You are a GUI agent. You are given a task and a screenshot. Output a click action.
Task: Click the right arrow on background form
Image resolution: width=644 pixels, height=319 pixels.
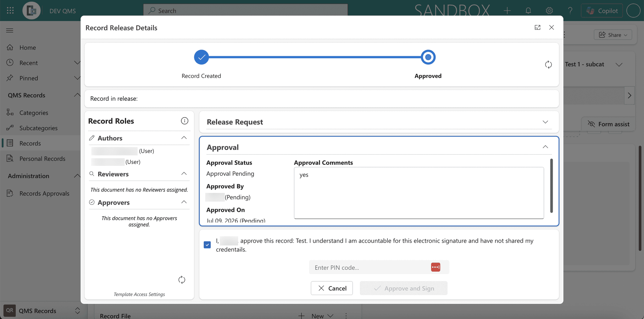629,95
